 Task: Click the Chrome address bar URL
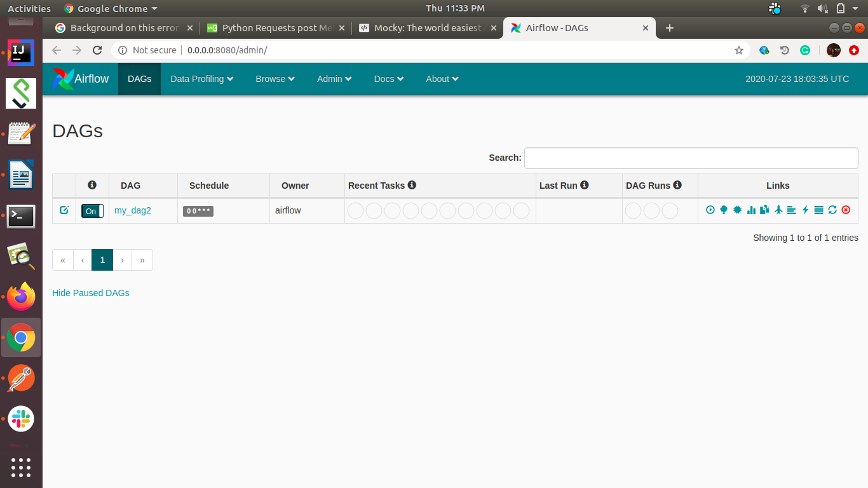click(227, 50)
